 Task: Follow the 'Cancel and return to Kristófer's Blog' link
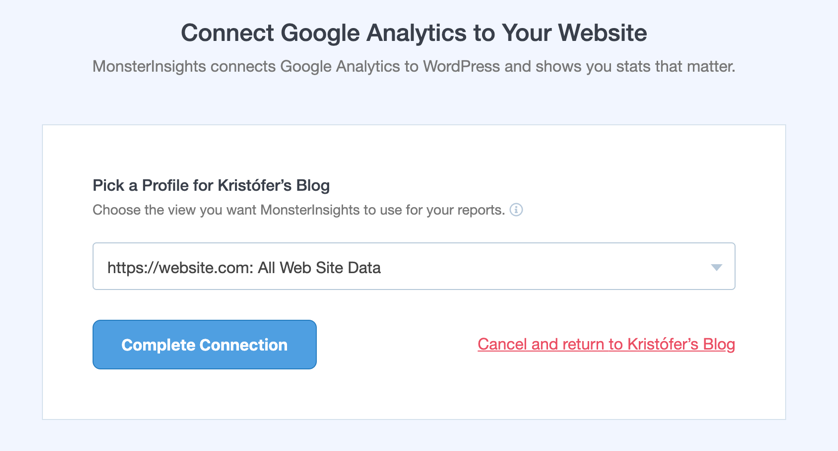[606, 344]
